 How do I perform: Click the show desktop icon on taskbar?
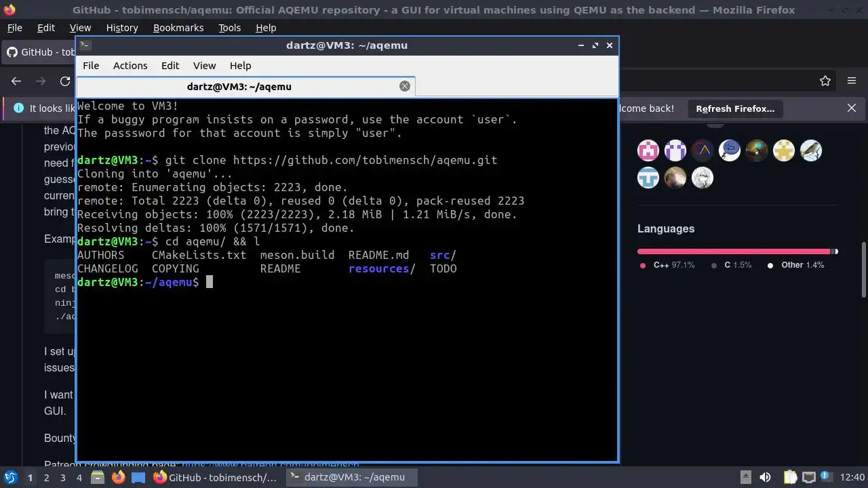click(x=138, y=478)
